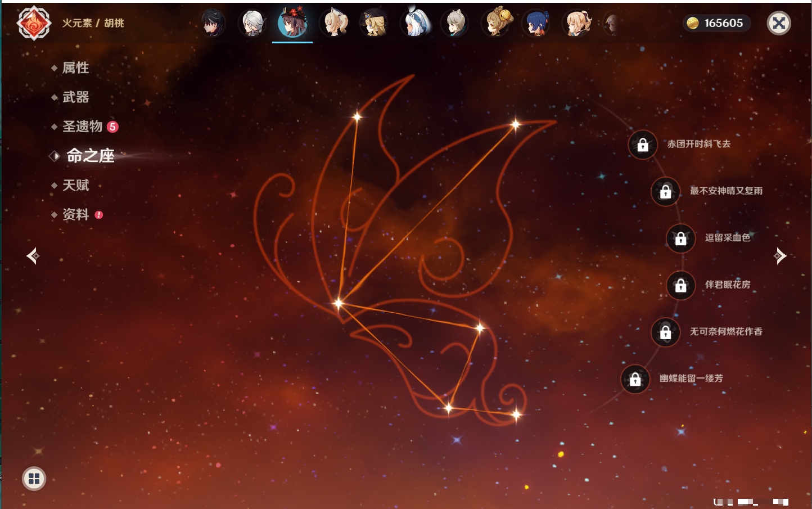
Task: Click the constellation name 最不安神晴又复雨
Action: point(726,191)
